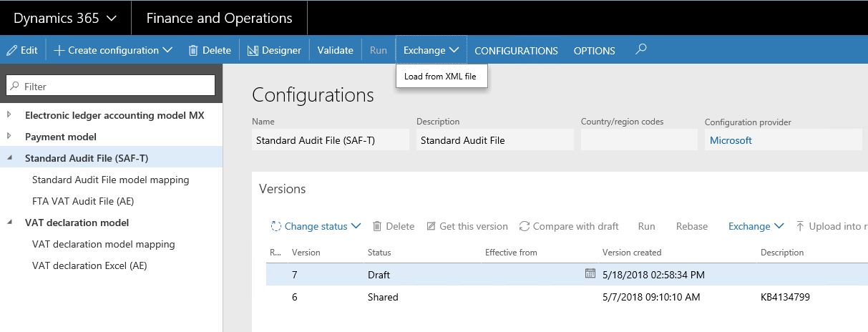The width and height of the screenshot is (868, 332).
Task: Select FTA VAT Audit File (AE)
Action: pyautogui.click(x=83, y=201)
